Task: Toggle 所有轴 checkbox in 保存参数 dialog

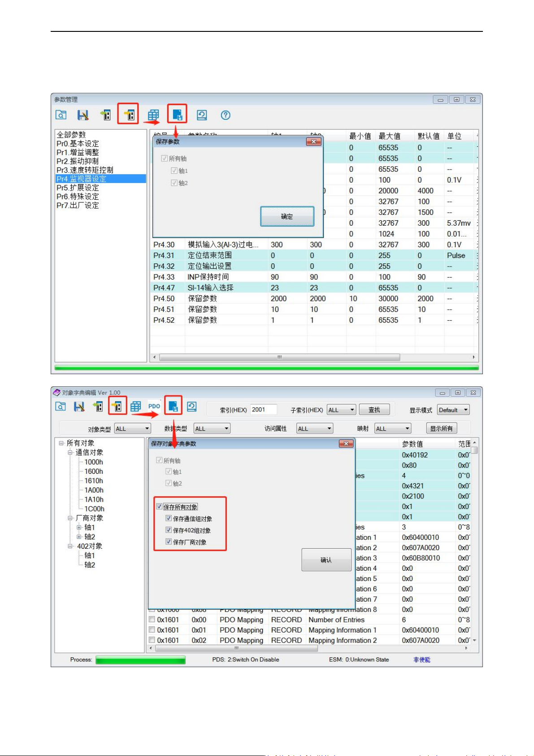Action: (164, 158)
